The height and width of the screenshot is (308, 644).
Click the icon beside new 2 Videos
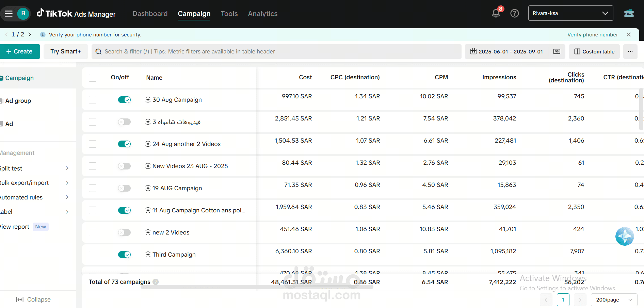click(148, 232)
